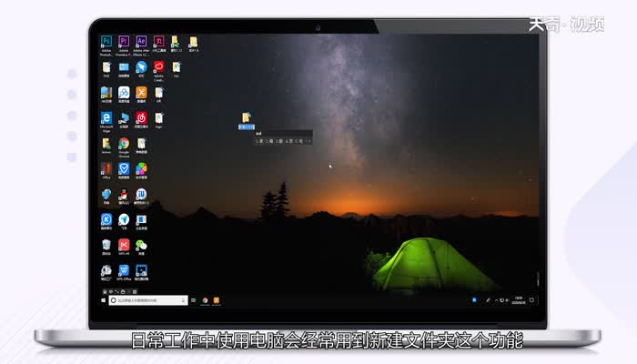
Task: Switch to Chrome in the taskbar
Action: pos(205,299)
